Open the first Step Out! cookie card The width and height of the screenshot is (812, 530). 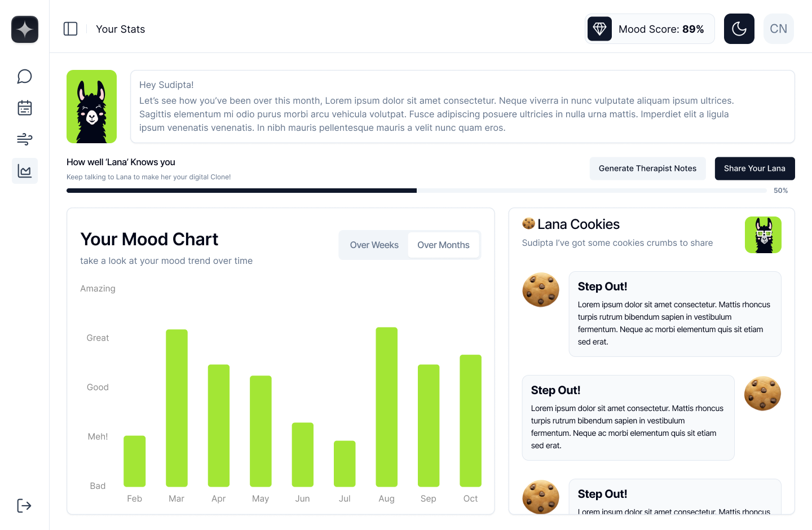click(x=674, y=314)
